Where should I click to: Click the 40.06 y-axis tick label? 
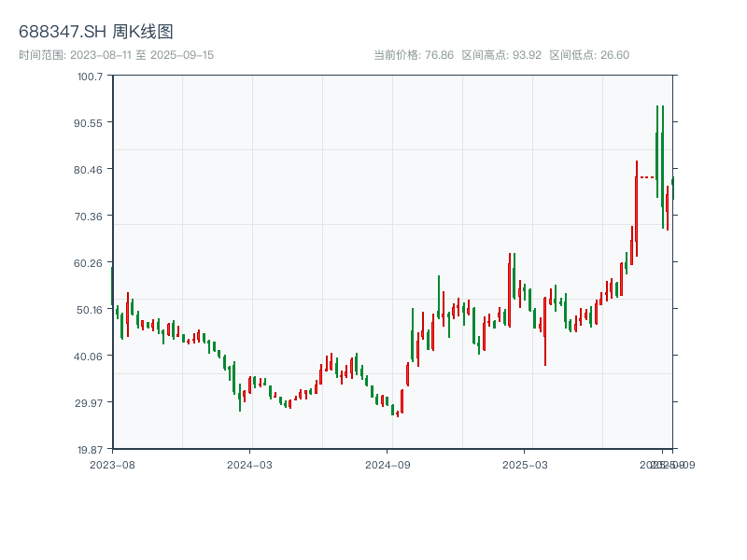pos(90,356)
